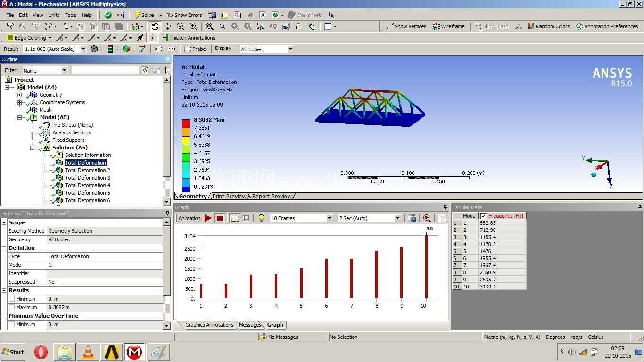The image size is (644, 362).
Task: Click the yellow light bulb in Graph toolbar
Action: pos(261,218)
